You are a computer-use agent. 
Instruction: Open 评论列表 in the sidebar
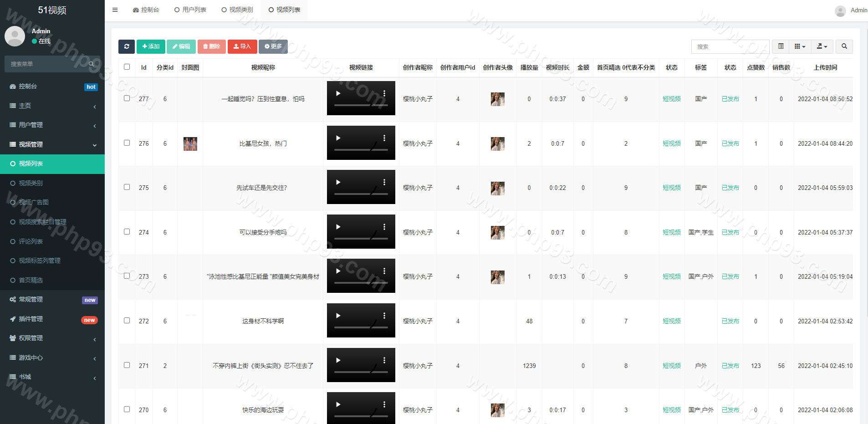pos(31,241)
